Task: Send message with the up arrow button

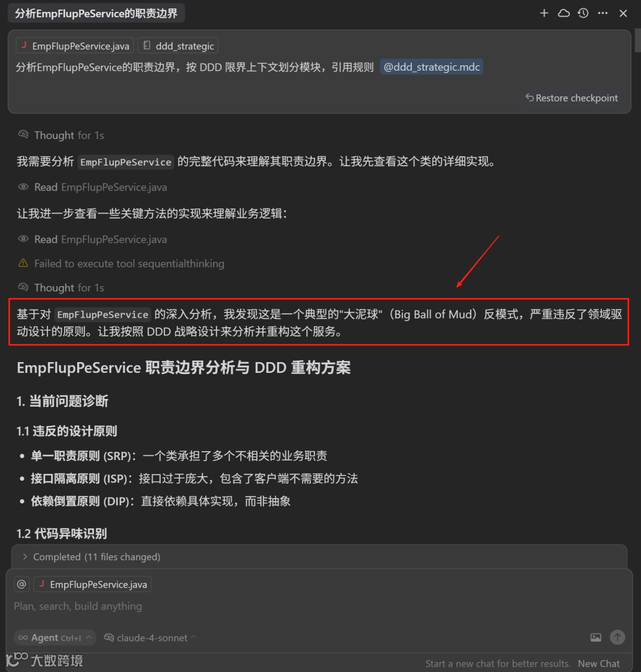Action: tap(617, 638)
